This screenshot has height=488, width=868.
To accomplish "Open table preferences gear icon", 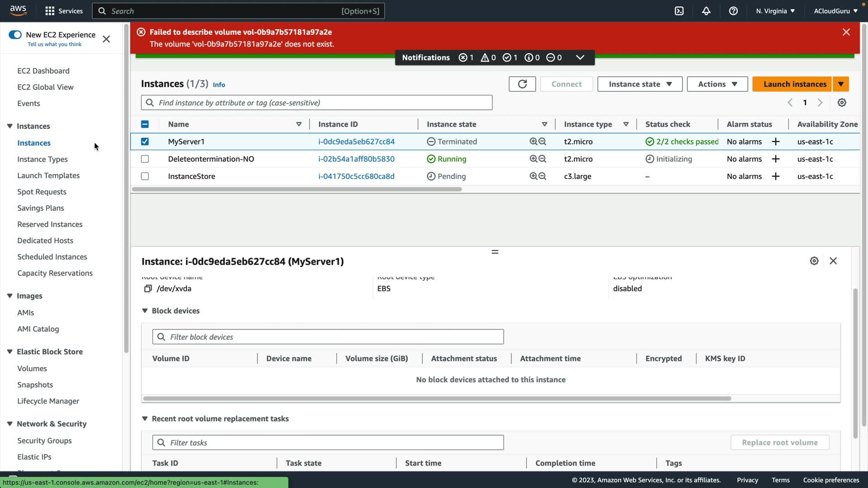I will tap(842, 103).
